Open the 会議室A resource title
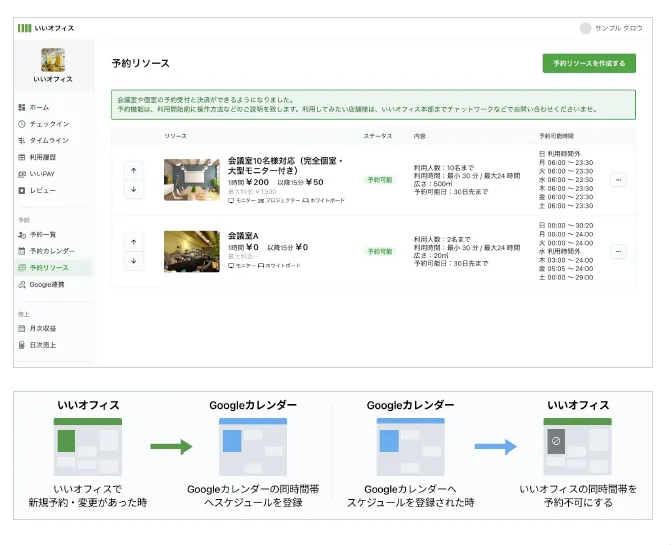The width and height of the screenshot is (671, 545). [x=243, y=236]
